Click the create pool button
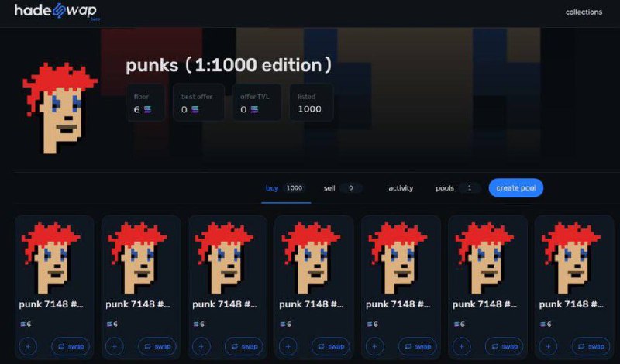Image resolution: width=620 pixels, height=364 pixels. 516,188
